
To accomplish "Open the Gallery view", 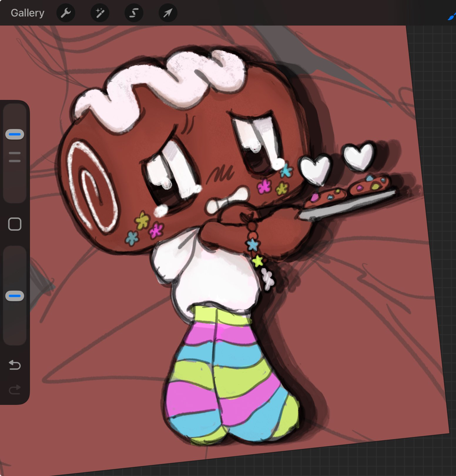I will [x=27, y=13].
